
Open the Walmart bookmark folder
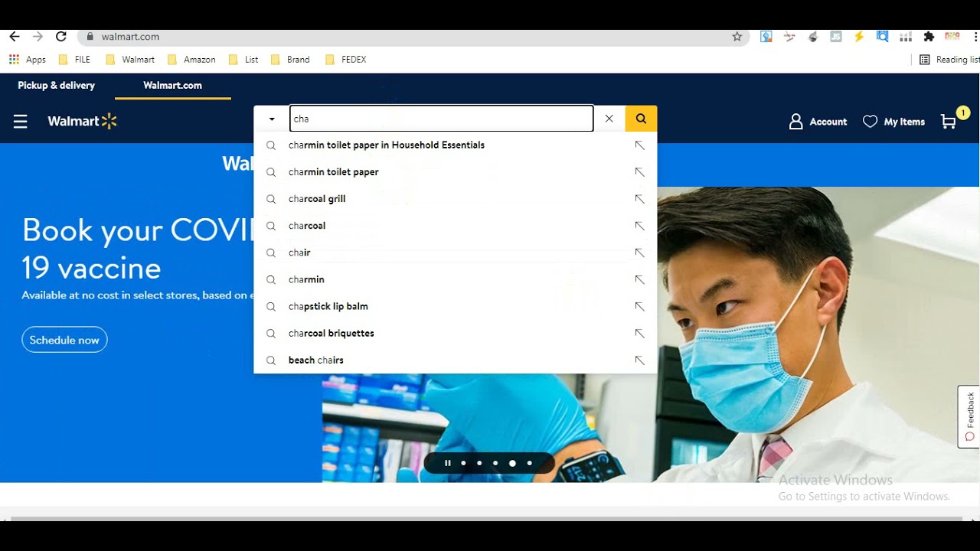130,59
